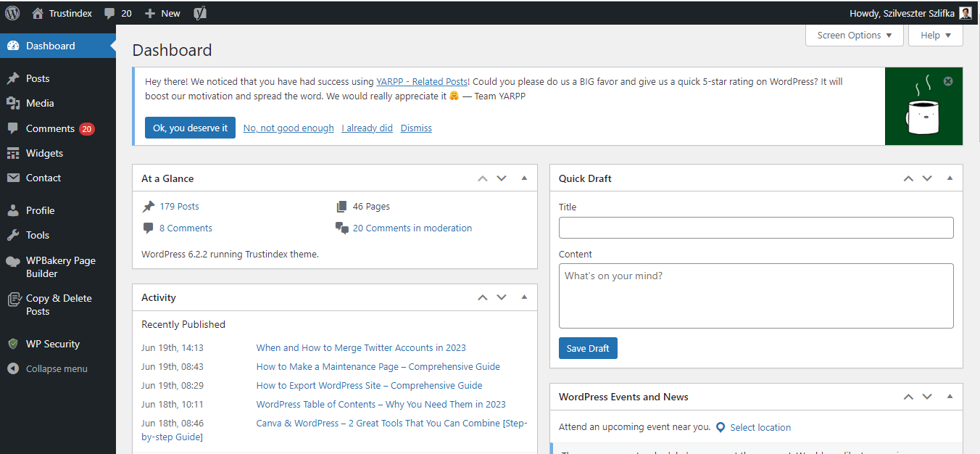Click the Save Draft button
This screenshot has height=454, width=980.
[x=588, y=348]
